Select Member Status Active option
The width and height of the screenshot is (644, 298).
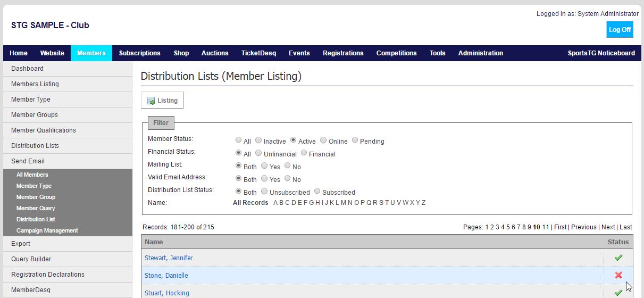coord(293,140)
